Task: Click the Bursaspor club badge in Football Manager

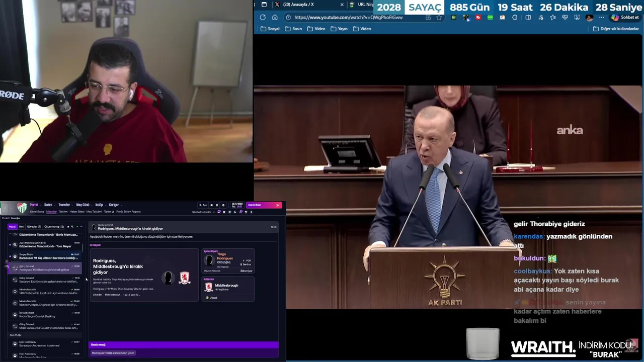Action: 22,208
